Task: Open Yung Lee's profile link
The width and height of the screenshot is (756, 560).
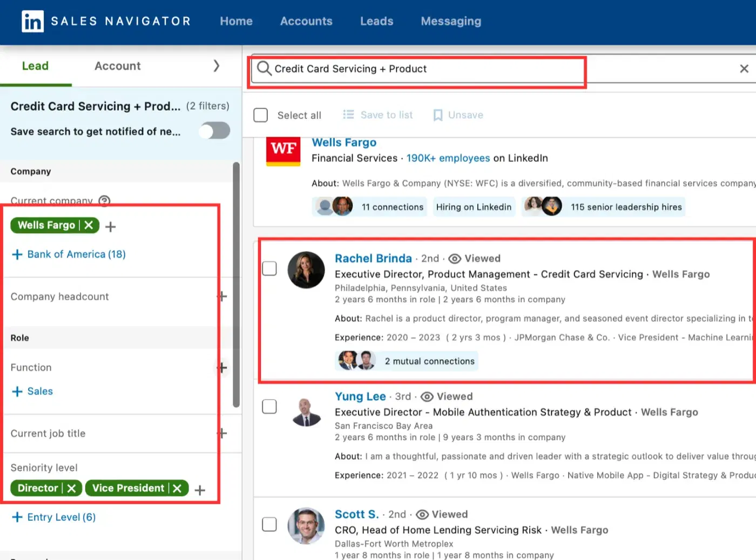Action: 360,397
